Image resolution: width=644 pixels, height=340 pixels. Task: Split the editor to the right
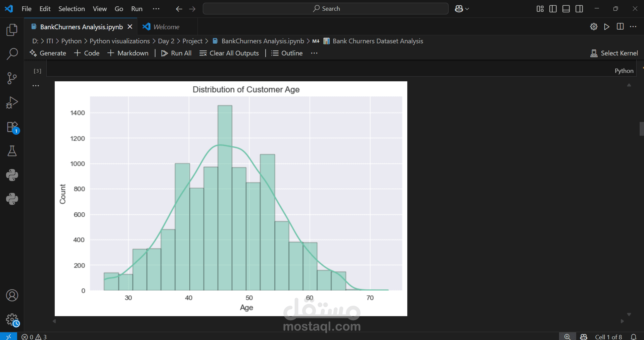click(x=620, y=27)
